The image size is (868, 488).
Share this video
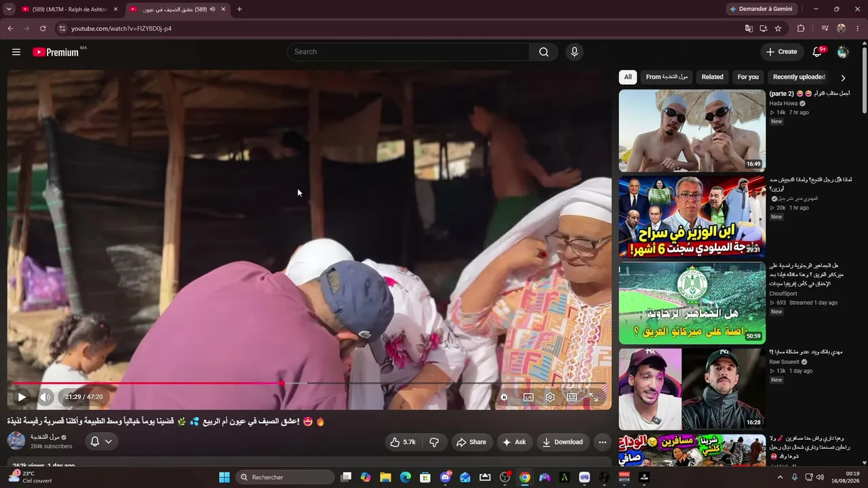coord(471,442)
